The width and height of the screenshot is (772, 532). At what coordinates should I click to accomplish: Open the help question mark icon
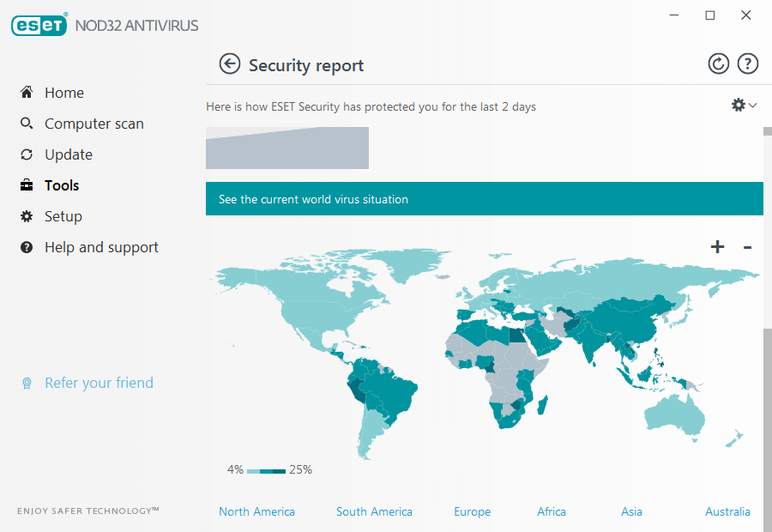pyautogui.click(x=747, y=63)
